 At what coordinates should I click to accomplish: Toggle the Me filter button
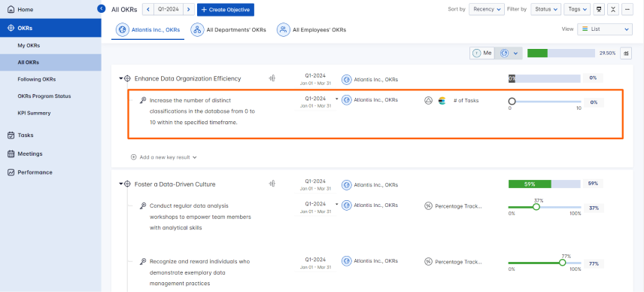tap(482, 53)
